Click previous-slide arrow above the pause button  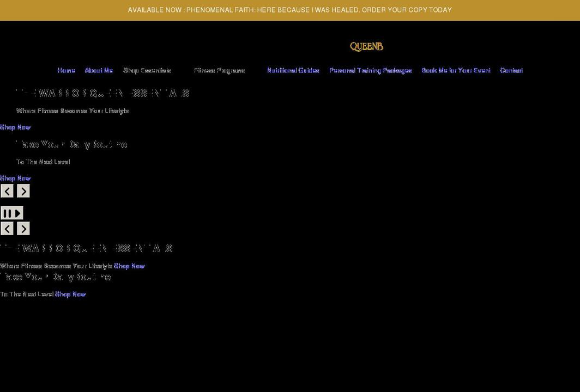pos(7,191)
